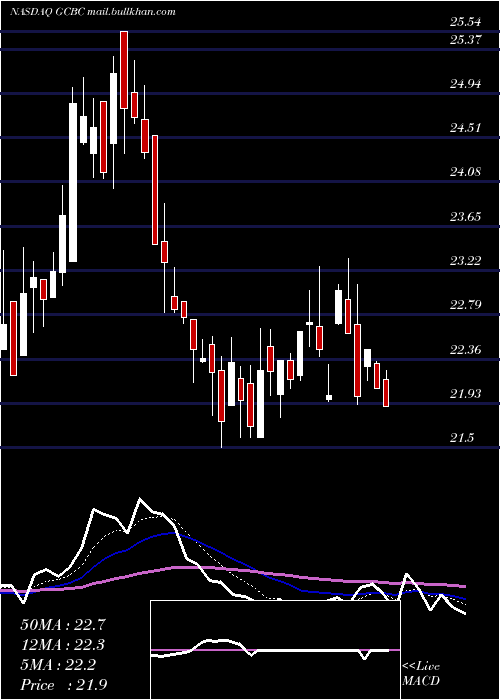The image size is (500, 700).
Task: Click inside the MACD inset chart box
Action: click(275, 650)
